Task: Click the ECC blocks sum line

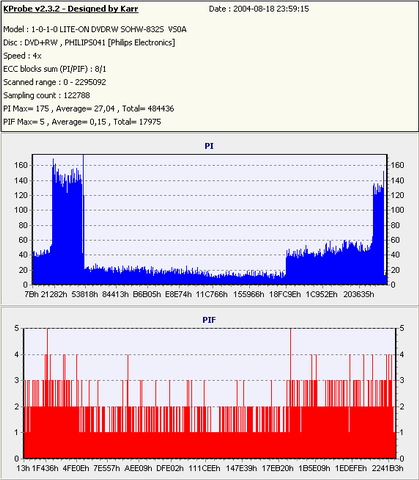Action: tap(55, 69)
